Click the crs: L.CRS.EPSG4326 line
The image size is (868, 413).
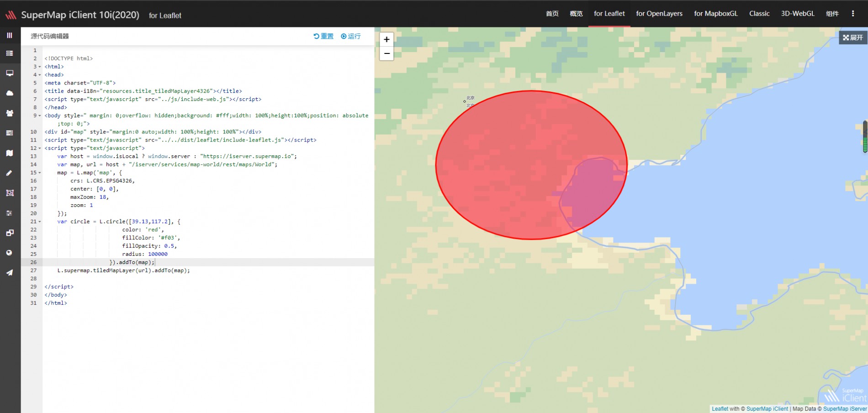point(102,181)
